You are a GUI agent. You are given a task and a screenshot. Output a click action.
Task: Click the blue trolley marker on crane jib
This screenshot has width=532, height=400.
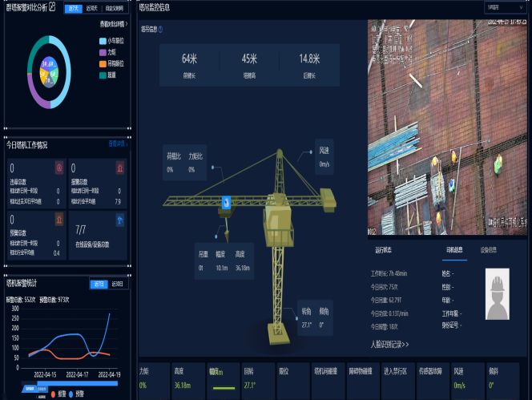point(226,202)
